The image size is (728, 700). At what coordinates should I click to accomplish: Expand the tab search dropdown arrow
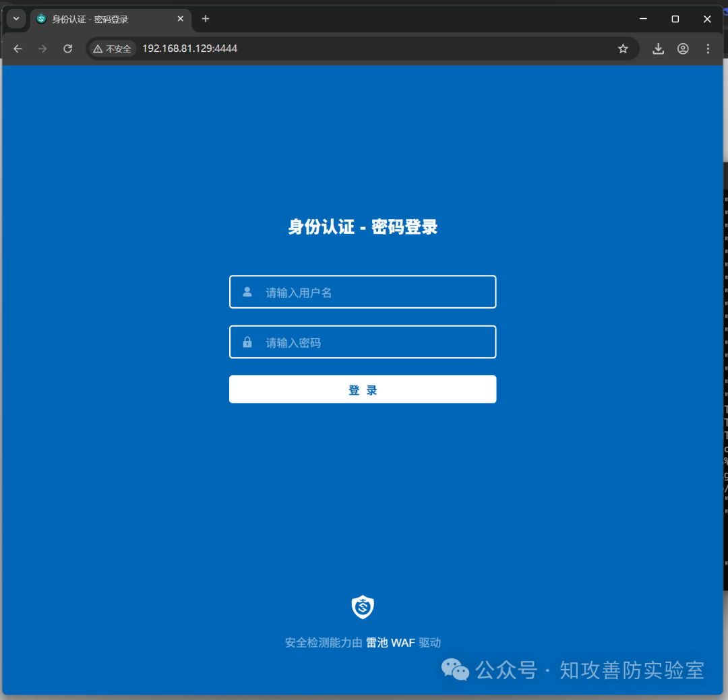point(16,19)
